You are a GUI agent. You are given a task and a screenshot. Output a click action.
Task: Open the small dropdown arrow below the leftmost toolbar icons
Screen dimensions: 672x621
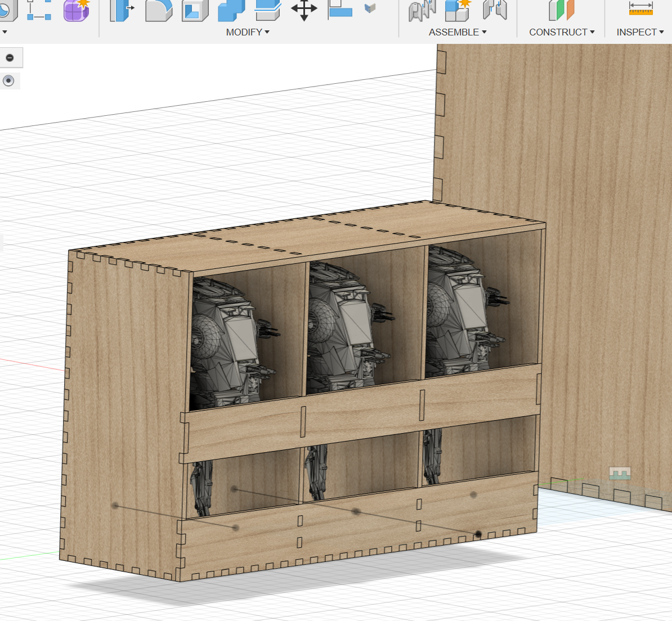(5, 32)
